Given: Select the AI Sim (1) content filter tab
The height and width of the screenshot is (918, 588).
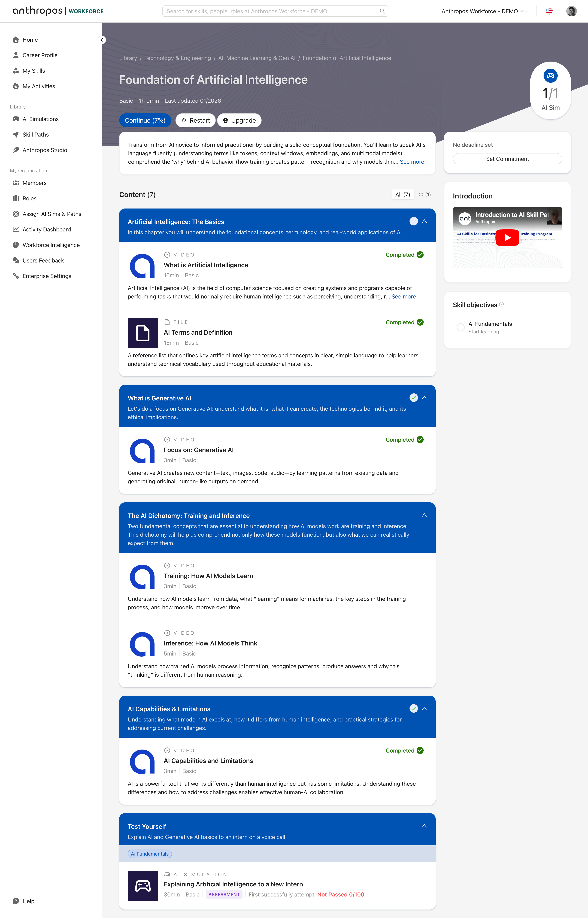Looking at the screenshot, I should coord(425,195).
